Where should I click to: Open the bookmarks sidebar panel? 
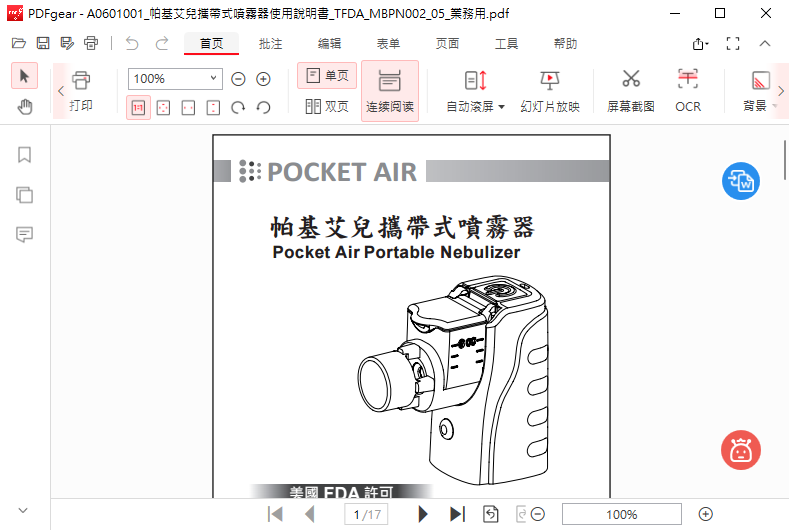[x=24, y=155]
